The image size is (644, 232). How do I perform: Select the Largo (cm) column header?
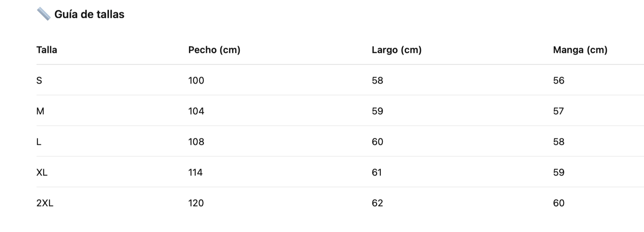click(x=397, y=50)
